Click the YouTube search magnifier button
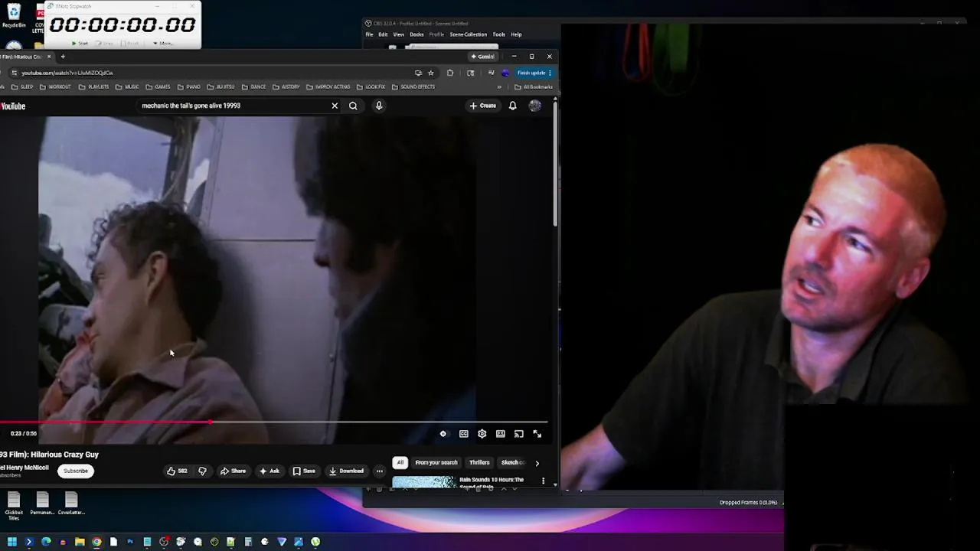 pyautogui.click(x=353, y=106)
